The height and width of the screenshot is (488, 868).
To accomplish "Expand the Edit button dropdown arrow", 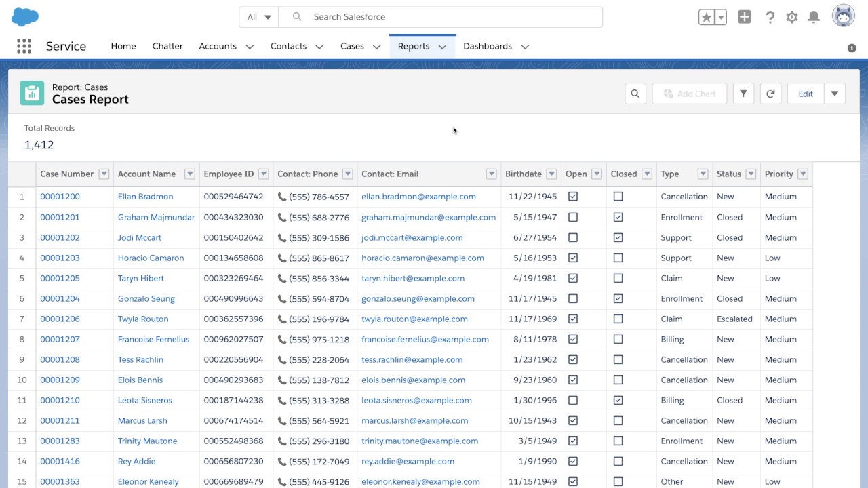I will [x=835, y=94].
